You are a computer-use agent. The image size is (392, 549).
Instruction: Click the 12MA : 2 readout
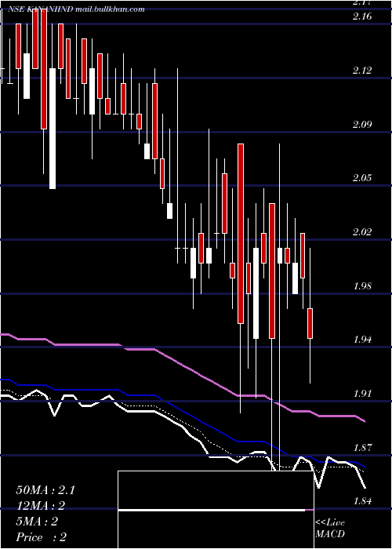tap(41, 506)
